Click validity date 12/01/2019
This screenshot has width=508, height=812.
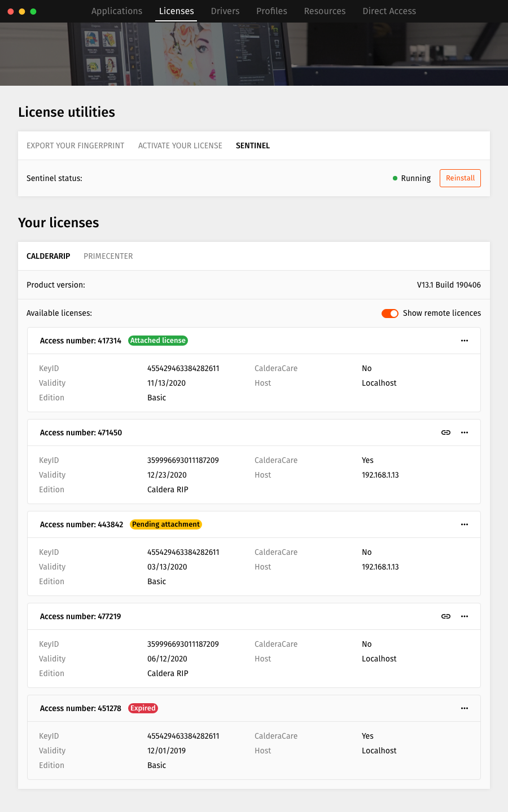[167, 751]
